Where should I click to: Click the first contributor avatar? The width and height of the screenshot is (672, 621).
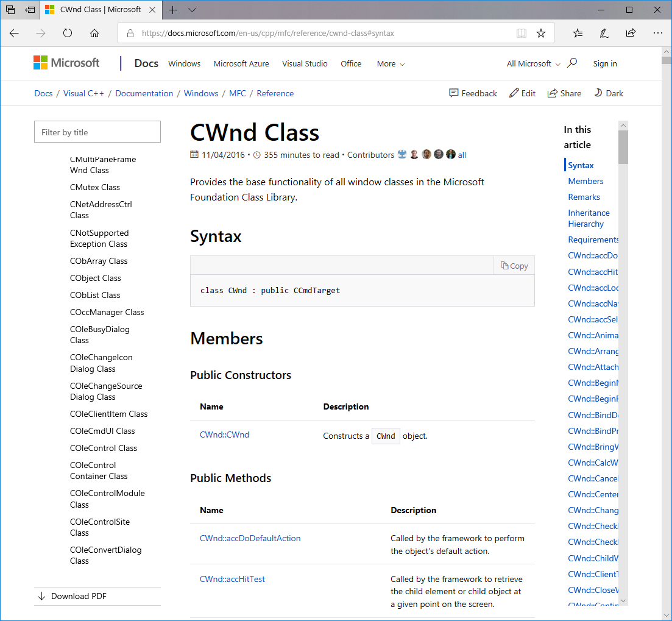(x=402, y=154)
